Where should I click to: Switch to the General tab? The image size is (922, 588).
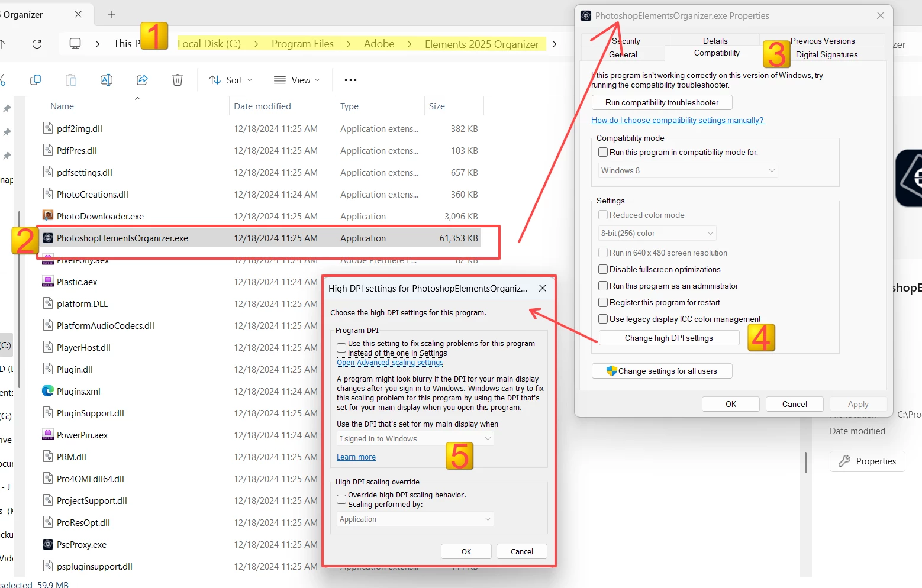[x=623, y=54]
